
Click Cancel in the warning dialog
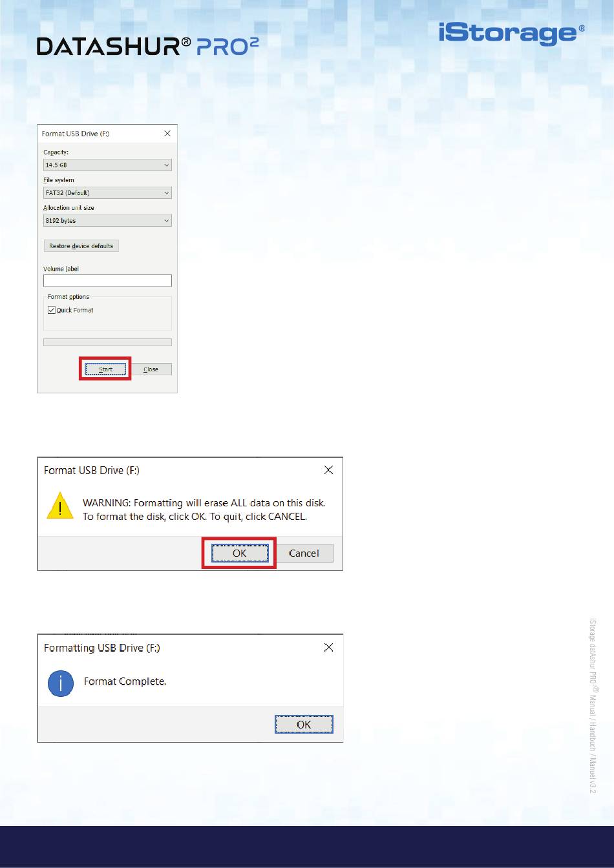pyautogui.click(x=304, y=553)
